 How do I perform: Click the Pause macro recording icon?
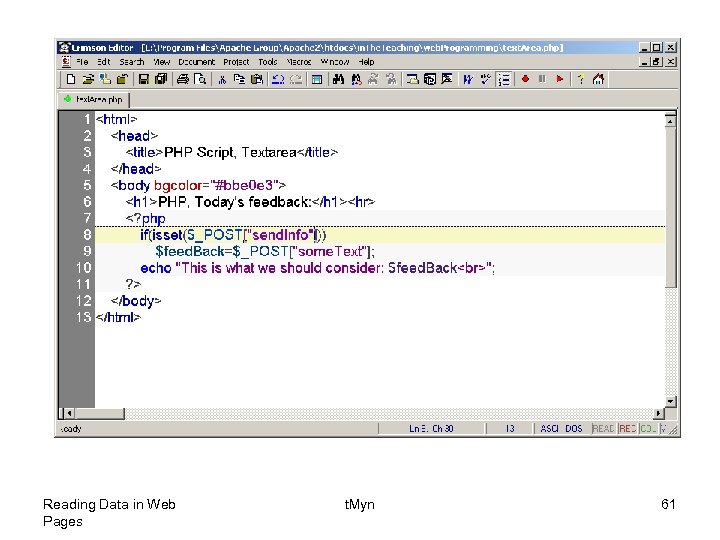coord(542,79)
